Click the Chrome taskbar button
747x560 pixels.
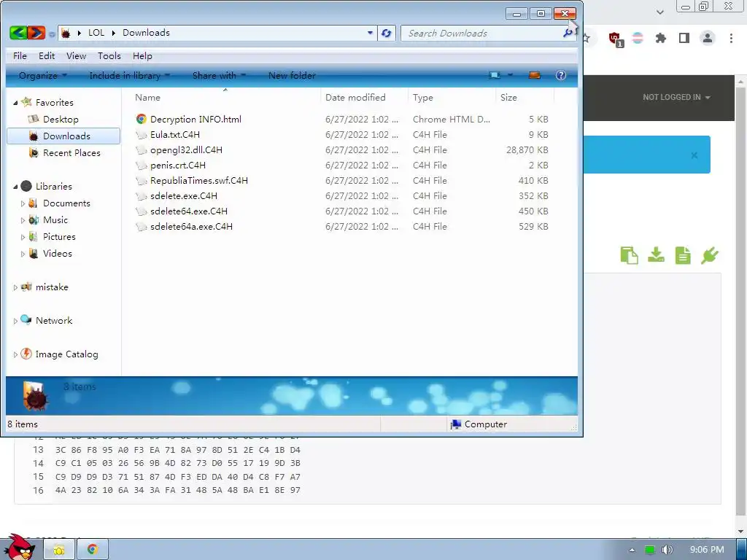point(93,550)
